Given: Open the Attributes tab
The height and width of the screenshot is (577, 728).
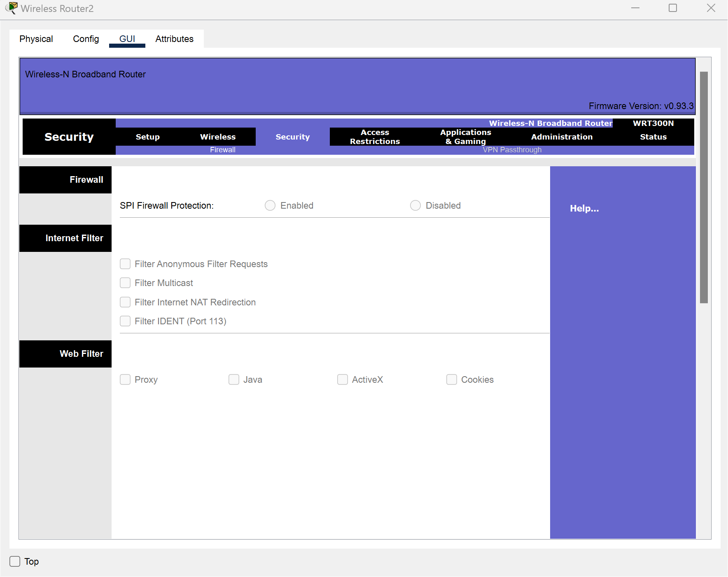Looking at the screenshot, I should click(x=174, y=39).
